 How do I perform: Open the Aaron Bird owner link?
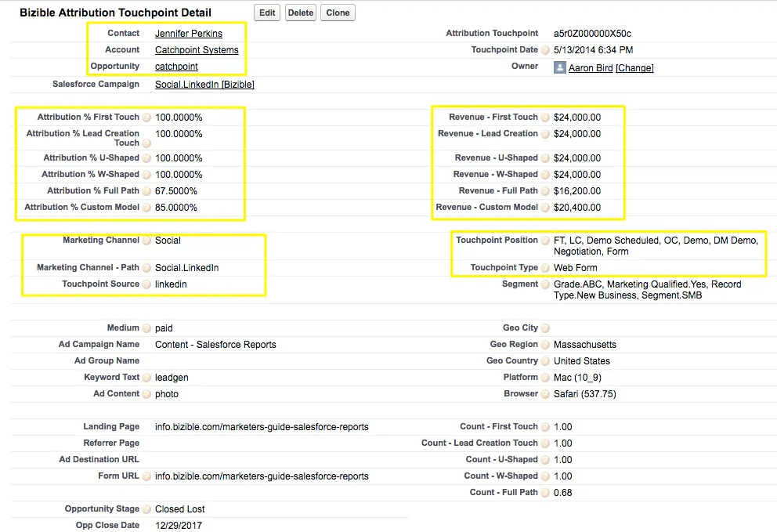[x=591, y=68]
